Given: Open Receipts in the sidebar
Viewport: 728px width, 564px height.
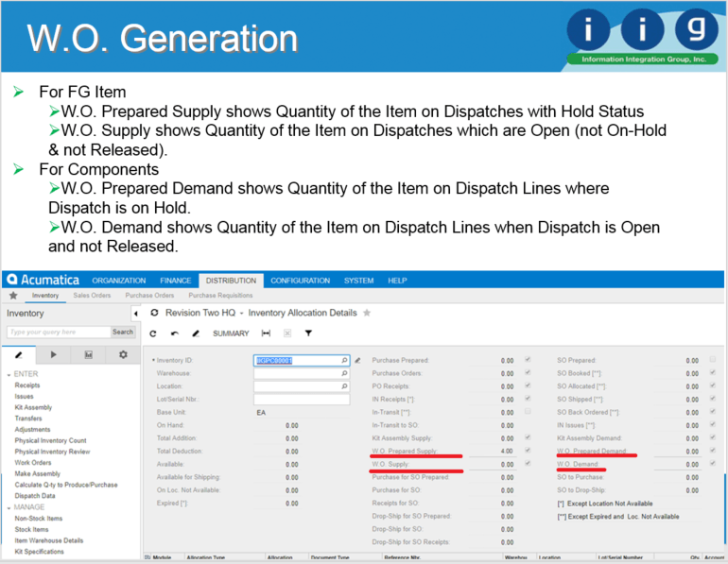Looking at the screenshot, I should [x=27, y=385].
